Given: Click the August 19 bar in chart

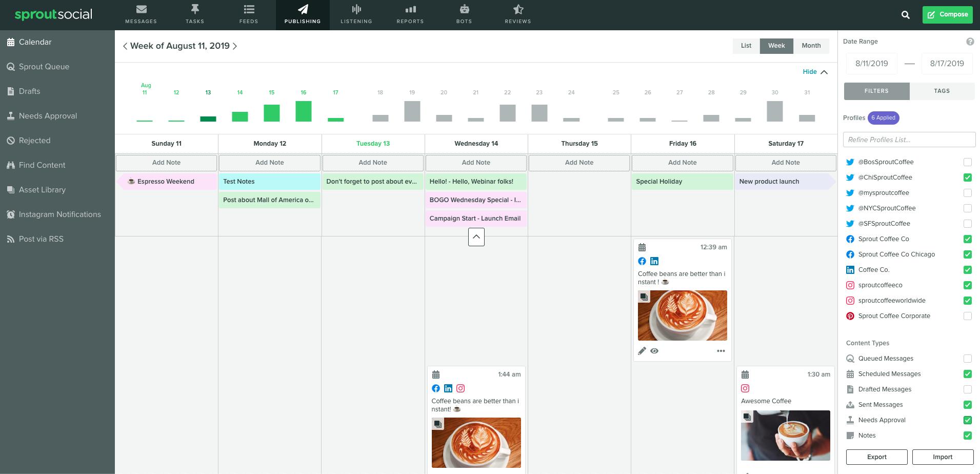Looking at the screenshot, I should point(412,111).
